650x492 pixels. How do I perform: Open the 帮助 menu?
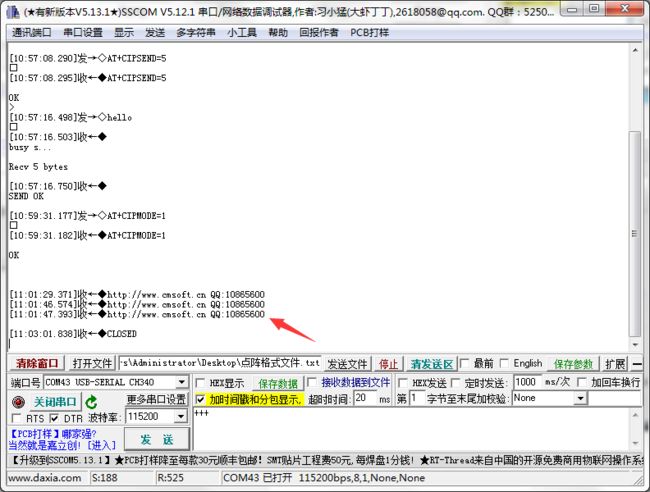[278, 32]
